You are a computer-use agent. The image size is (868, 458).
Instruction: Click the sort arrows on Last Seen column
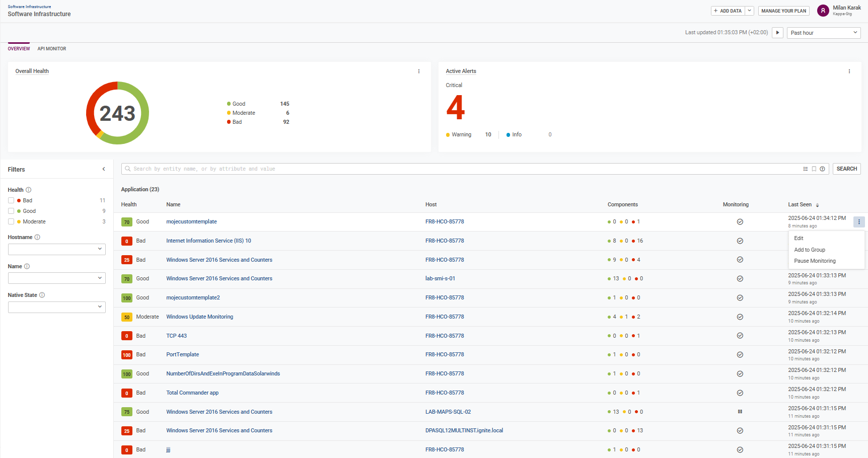pyautogui.click(x=817, y=205)
